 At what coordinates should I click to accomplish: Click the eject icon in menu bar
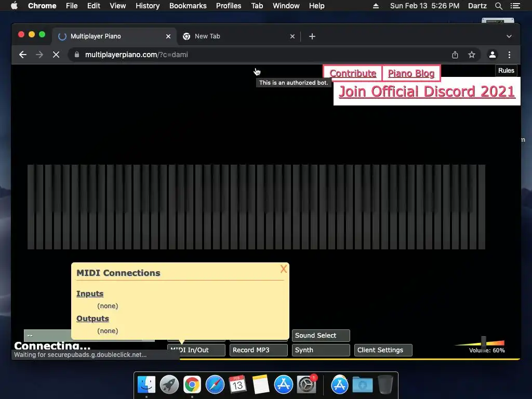point(376,6)
